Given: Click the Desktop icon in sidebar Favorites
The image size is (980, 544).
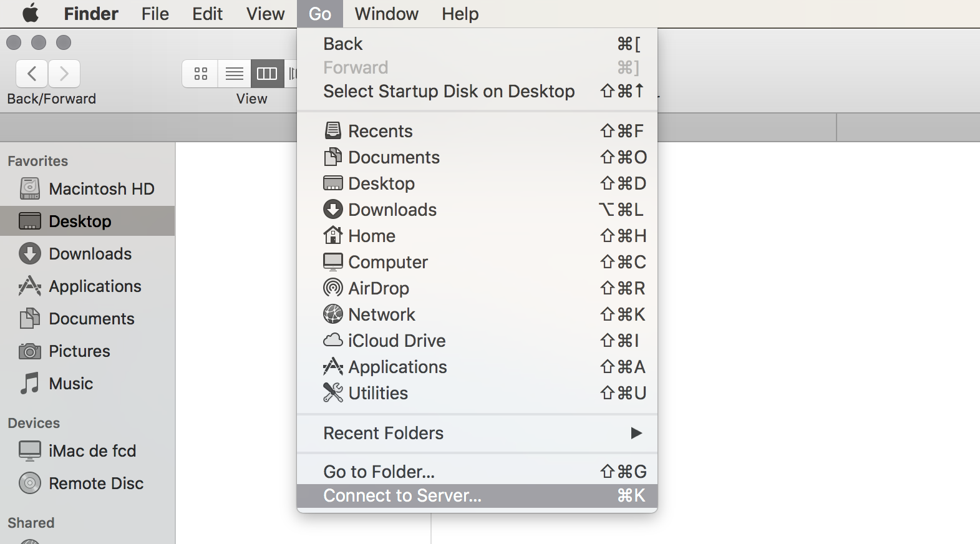Looking at the screenshot, I should coord(30,221).
